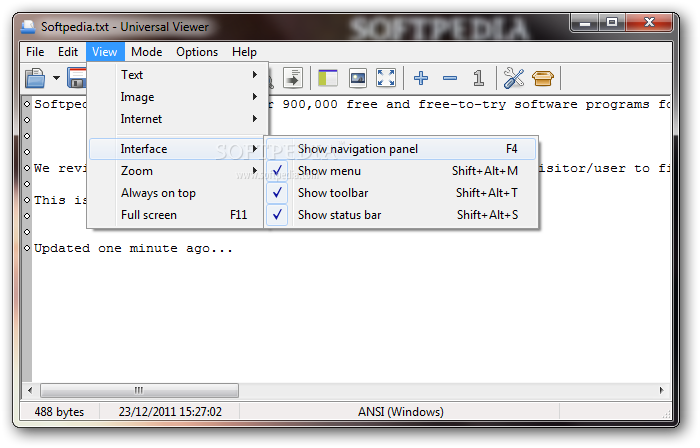This screenshot has height=448, width=700.
Task: Expand the Image submenu
Action: (x=177, y=97)
